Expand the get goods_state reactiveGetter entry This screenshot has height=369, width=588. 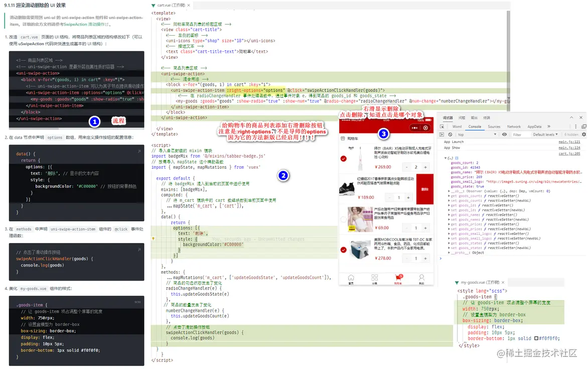pyautogui.click(x=449, y=243)
